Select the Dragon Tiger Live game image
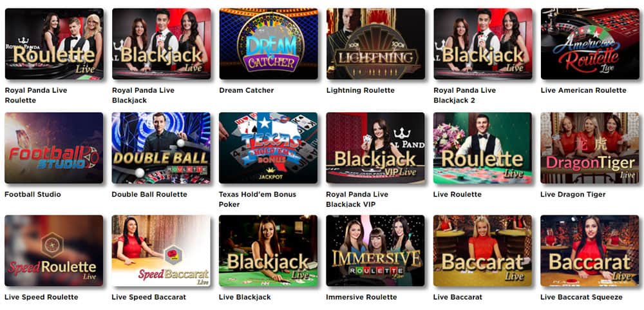The image size is (644, 310). pyautogui.click(x=590, y=148)
